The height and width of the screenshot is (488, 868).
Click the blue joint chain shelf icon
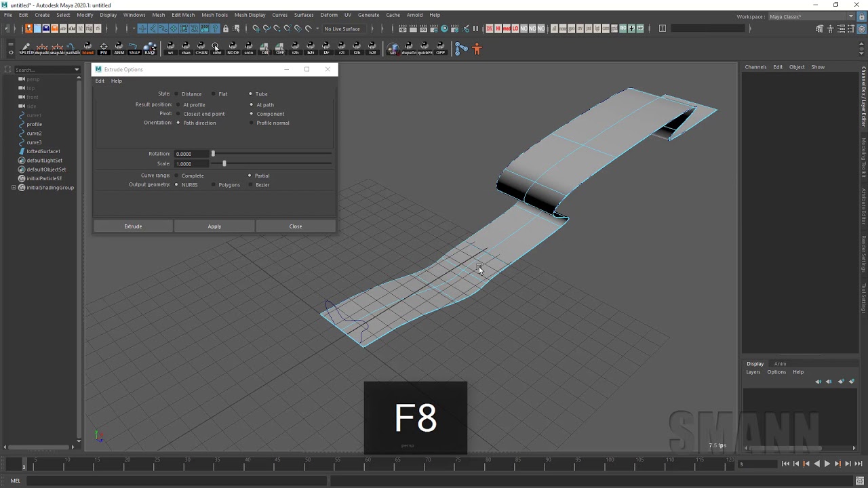click(x=461, y=48)
